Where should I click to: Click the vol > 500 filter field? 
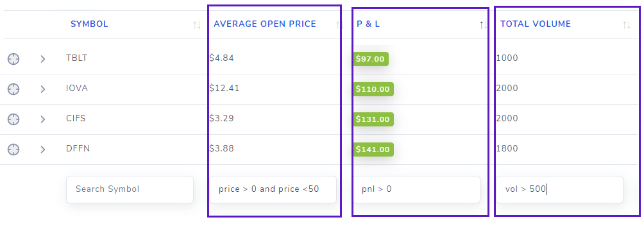click(x=560, y=189)
